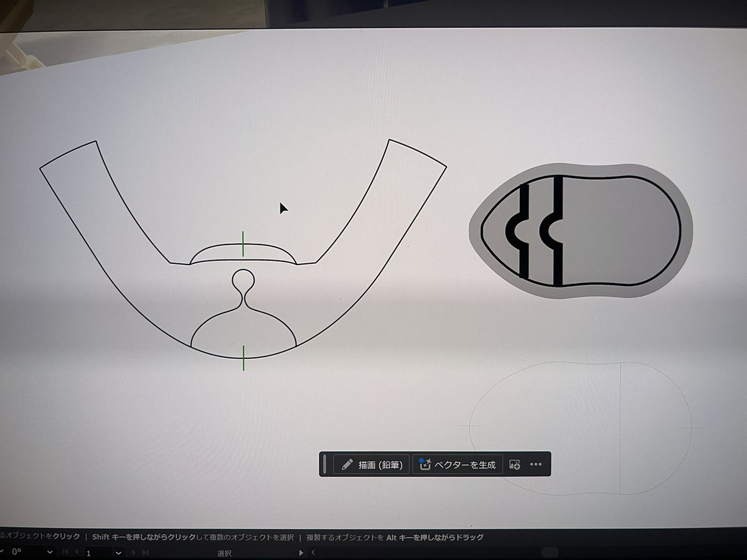The height and width of the screenshot is (560, 747).
Task: Click the 描画 (鉛筆) pencil draw button
Action: click(372, 464)
